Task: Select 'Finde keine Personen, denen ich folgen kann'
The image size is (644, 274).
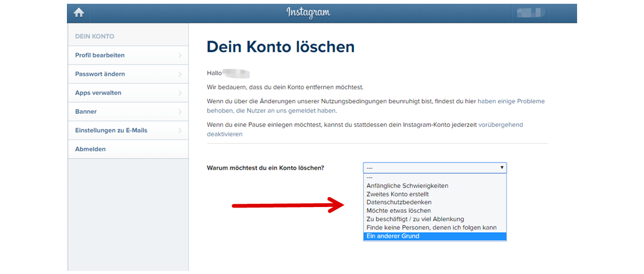Action: tap(435, 228)
